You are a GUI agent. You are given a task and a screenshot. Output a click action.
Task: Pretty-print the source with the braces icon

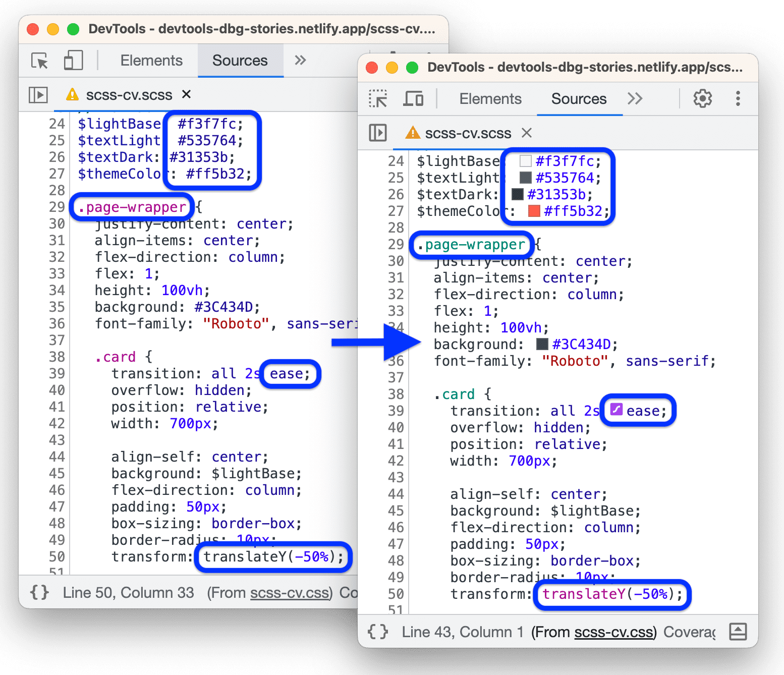377,632
